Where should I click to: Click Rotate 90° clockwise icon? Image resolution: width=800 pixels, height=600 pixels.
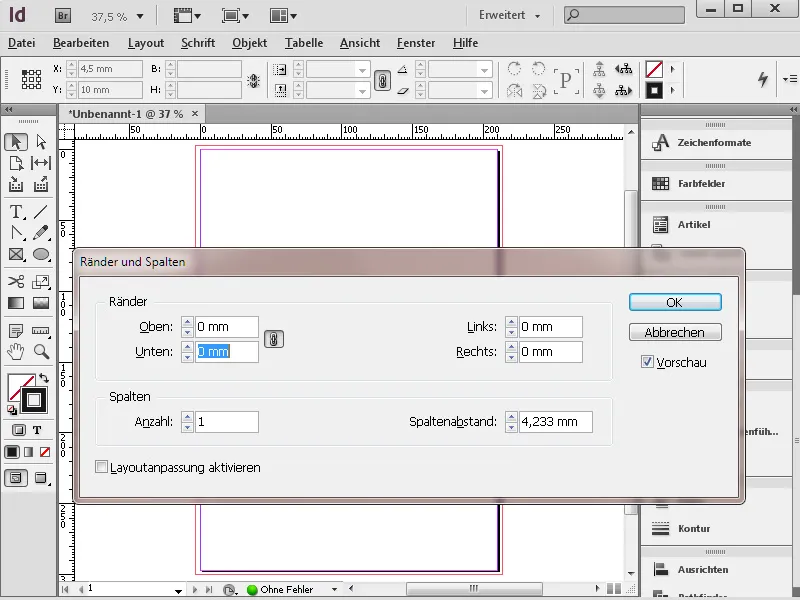coord(514,68)
